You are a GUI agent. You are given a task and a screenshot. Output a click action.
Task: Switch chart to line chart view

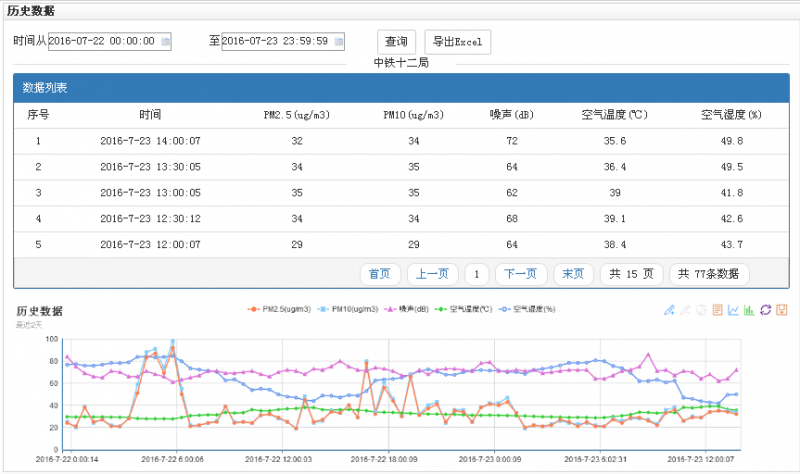point(733,310)
